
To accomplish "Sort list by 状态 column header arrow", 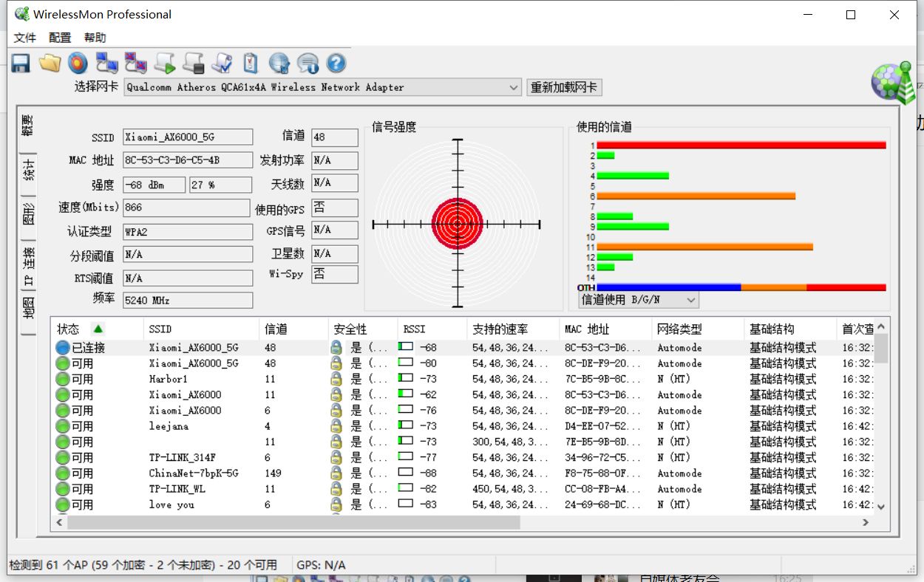I will (98, 329).
